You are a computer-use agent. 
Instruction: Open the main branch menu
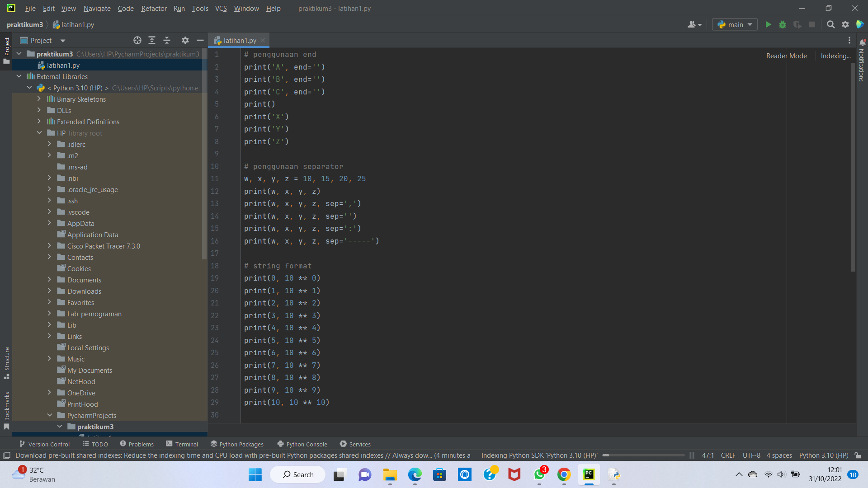734,24
